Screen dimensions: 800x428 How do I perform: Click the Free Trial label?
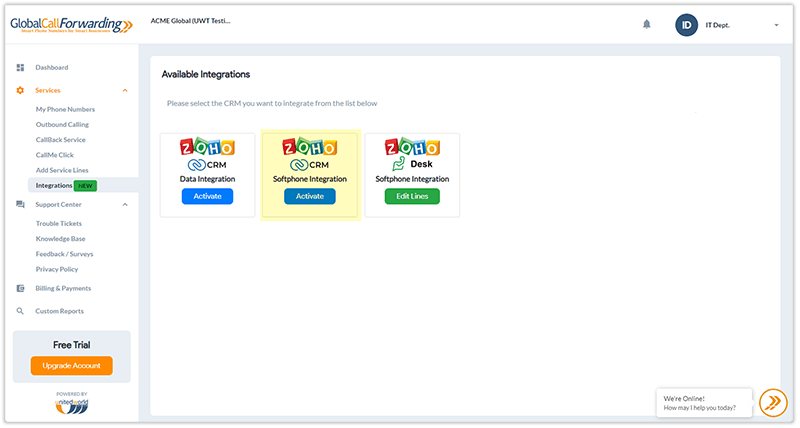coord(71,345)
